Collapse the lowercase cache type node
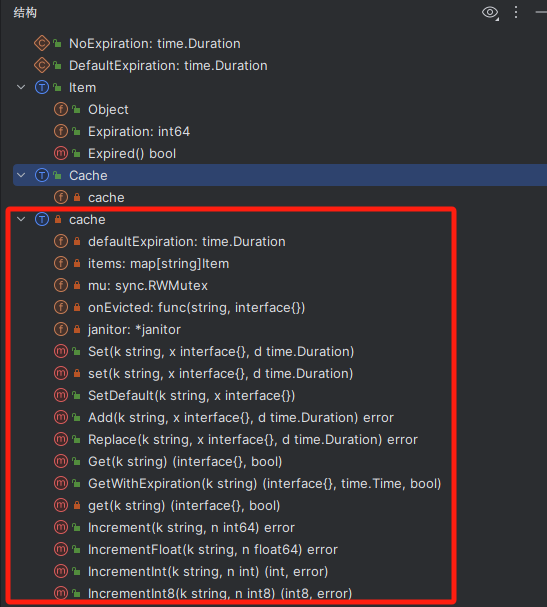The width and height of the screenshot is (547, 607). [21, 219]
